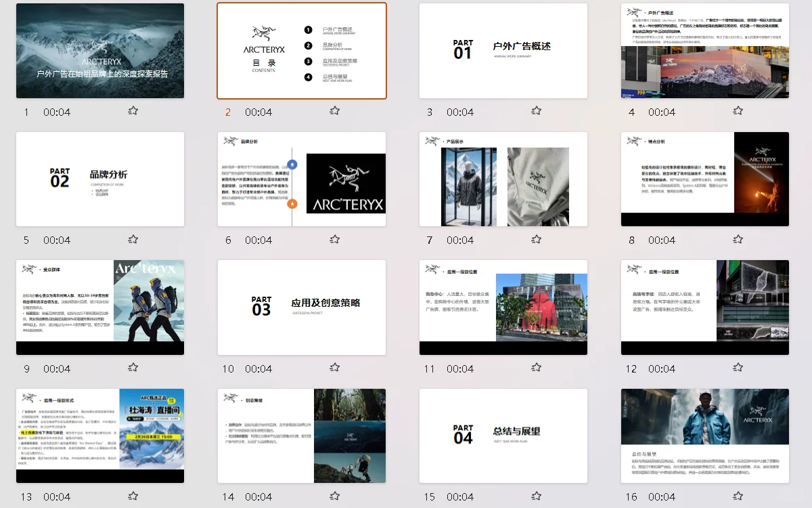Click the animation star icon under slide 13
The image size is (812, 508).
point(133,496)
